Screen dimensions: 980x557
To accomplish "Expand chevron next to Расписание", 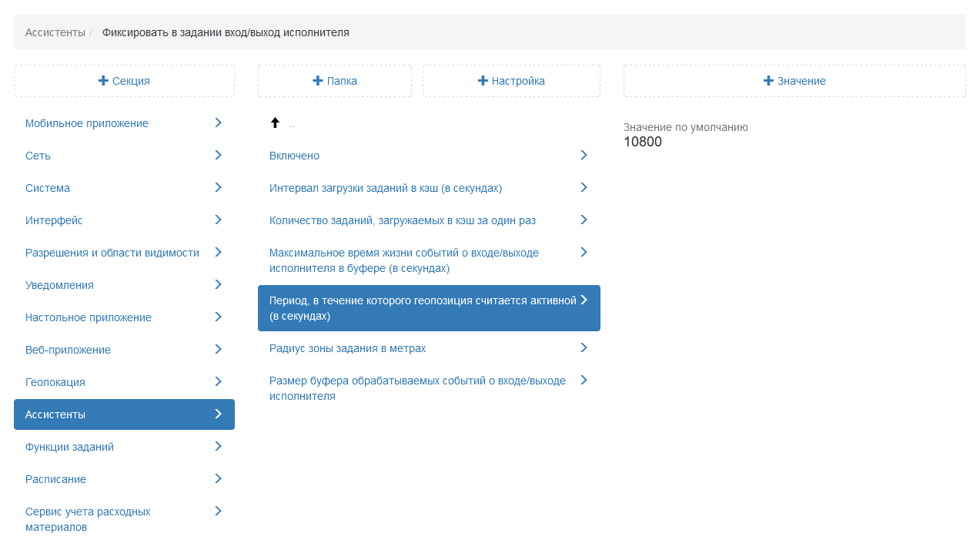I will coord(218,478).
